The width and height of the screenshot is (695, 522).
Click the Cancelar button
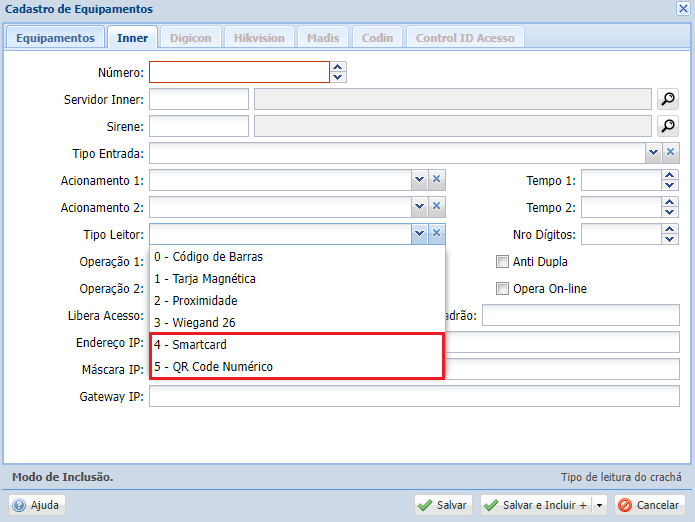pyautogui.click(x=650, y=505)
